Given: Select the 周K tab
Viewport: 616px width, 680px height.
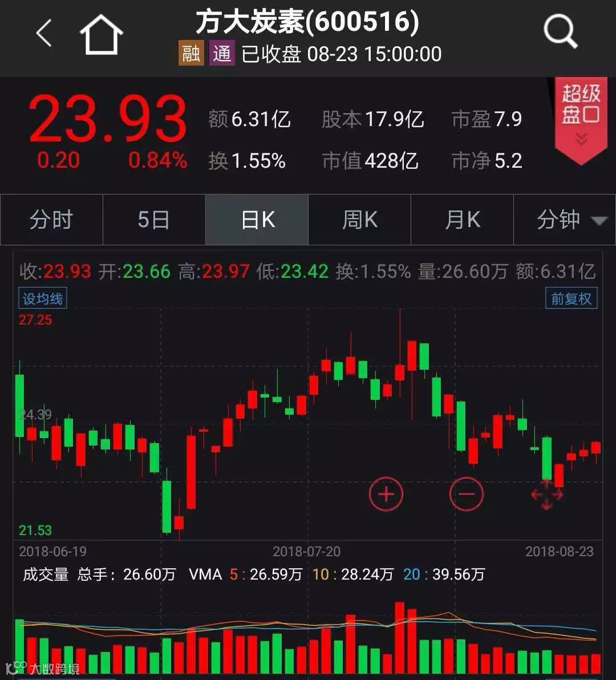Looking at the screenshot, I should [360, 220].
